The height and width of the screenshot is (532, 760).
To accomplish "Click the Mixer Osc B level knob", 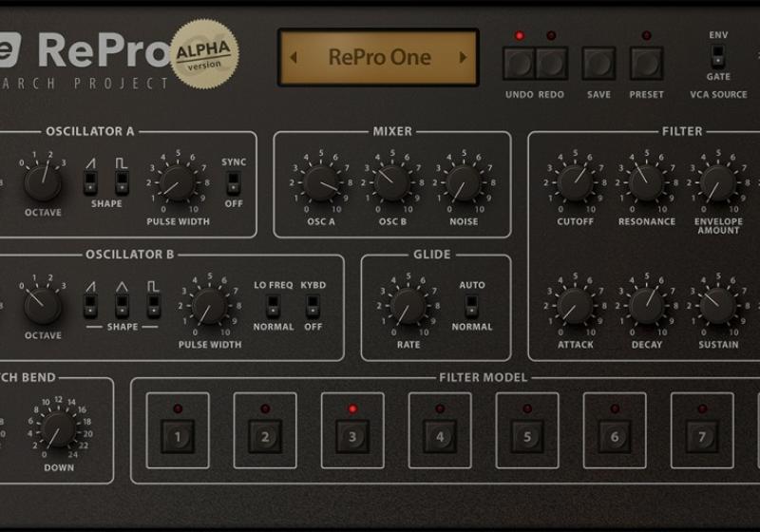I will tap(391, 183).
